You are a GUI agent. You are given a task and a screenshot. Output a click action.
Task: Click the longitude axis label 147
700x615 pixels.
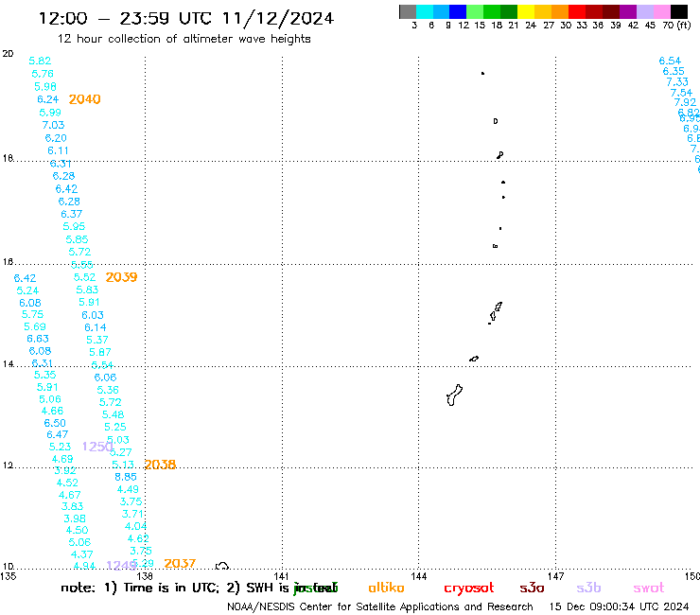tap(556, 576)
